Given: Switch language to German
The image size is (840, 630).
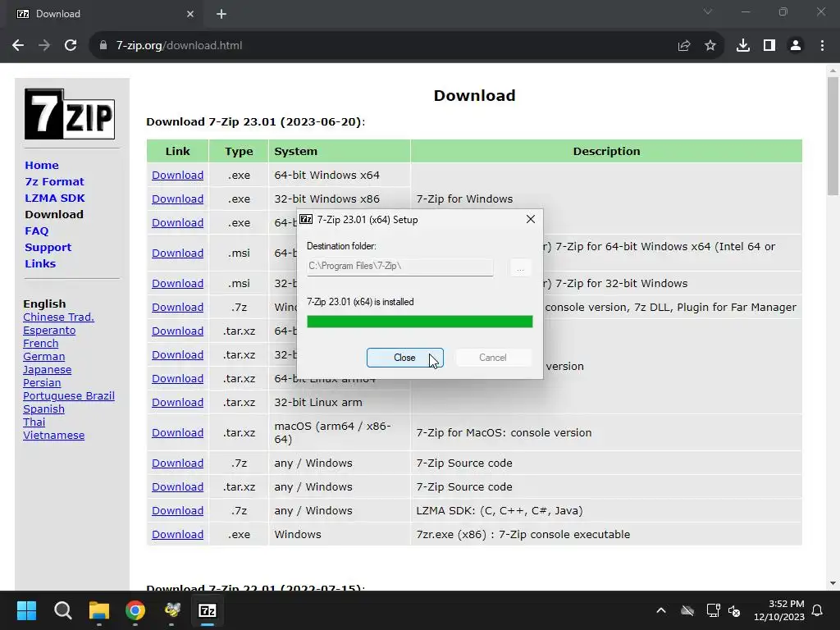Looking at the screenshot, I should (44, 356).
